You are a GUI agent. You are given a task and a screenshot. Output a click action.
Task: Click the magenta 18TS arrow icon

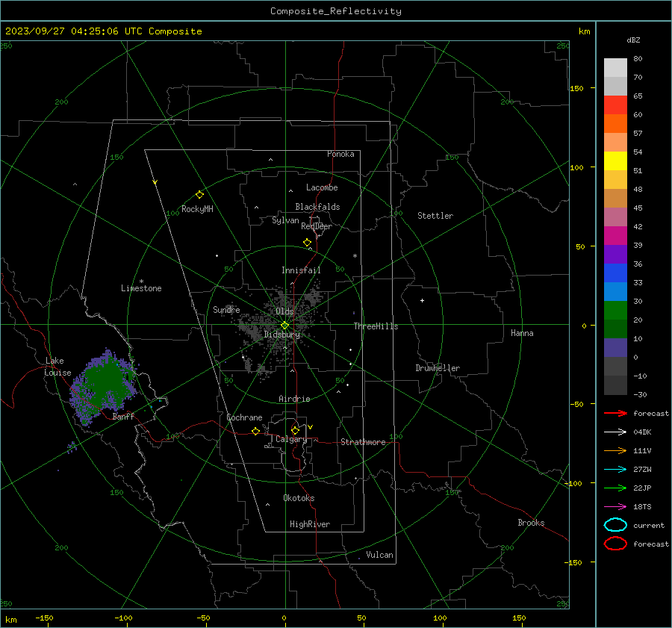pyautogui.click(x=615, y=506)
